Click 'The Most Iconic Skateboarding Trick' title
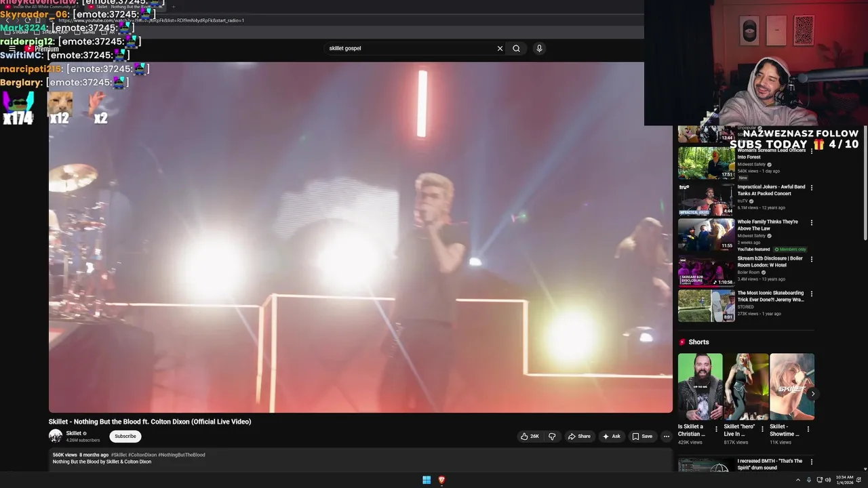The image size is (868, 488). coord(770,296)
